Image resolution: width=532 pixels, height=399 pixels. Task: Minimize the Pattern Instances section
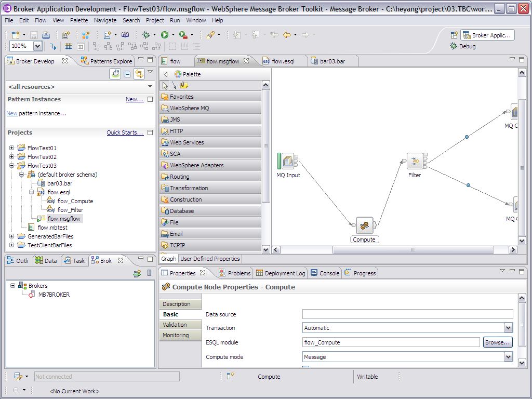click(x=150, y=99)
